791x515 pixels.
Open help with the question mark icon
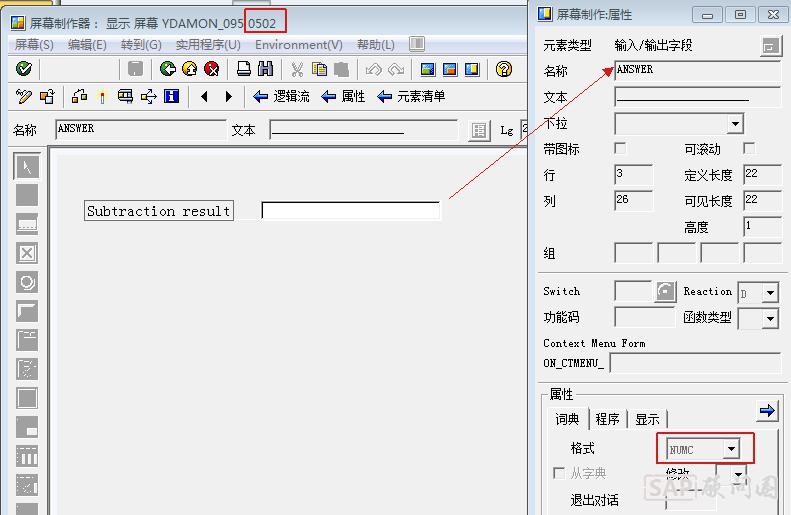click(504, 69)
